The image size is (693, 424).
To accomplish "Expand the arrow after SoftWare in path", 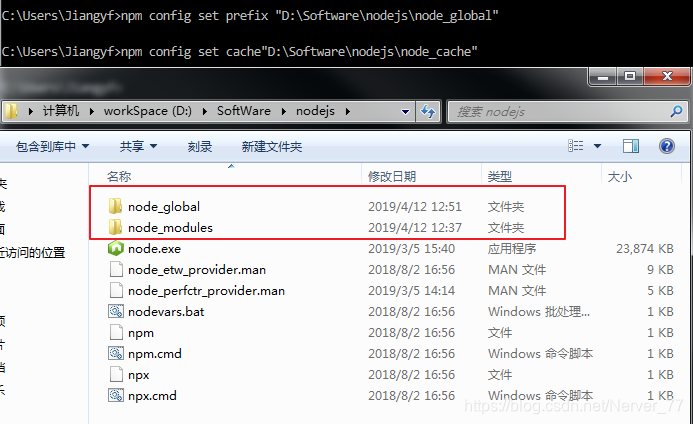I will coord(284,111).
